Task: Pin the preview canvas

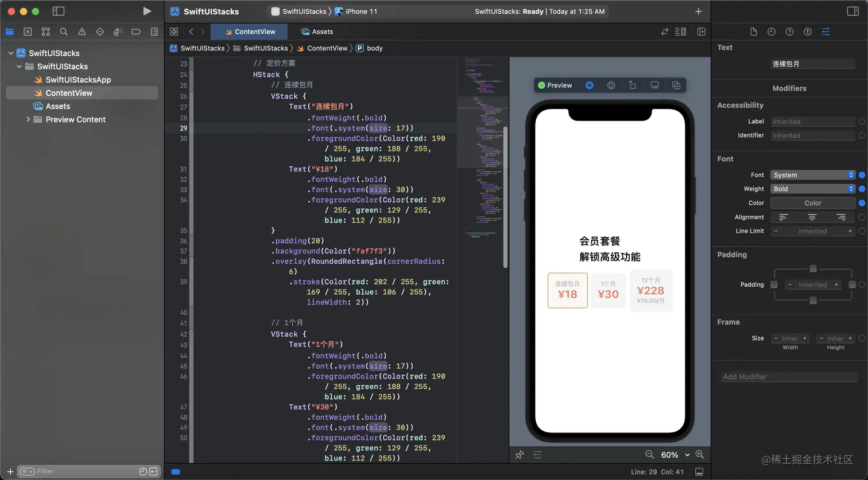Action: 520,455
